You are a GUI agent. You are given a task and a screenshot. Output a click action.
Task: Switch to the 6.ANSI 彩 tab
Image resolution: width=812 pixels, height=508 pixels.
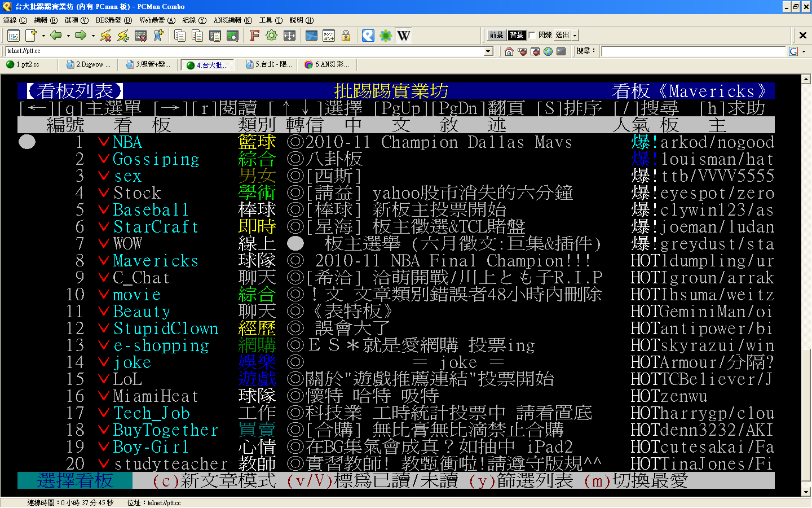[x=327, y=64]
